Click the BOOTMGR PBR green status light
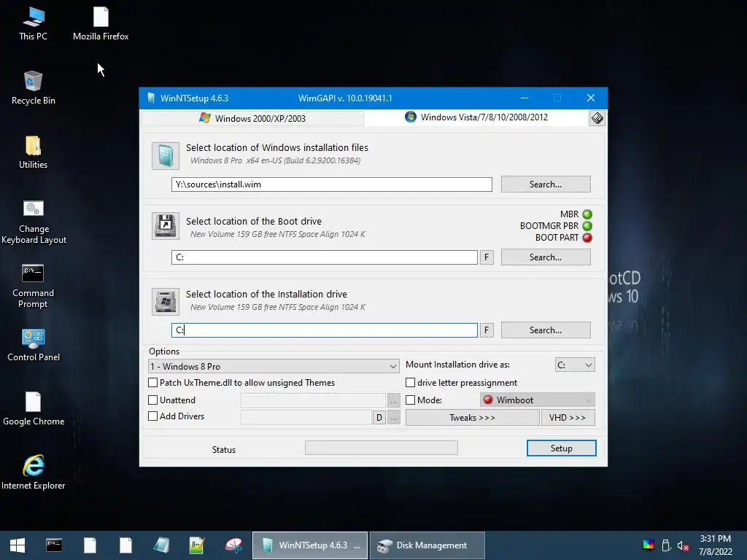This screenshot has width=747, height=560. 587,226
